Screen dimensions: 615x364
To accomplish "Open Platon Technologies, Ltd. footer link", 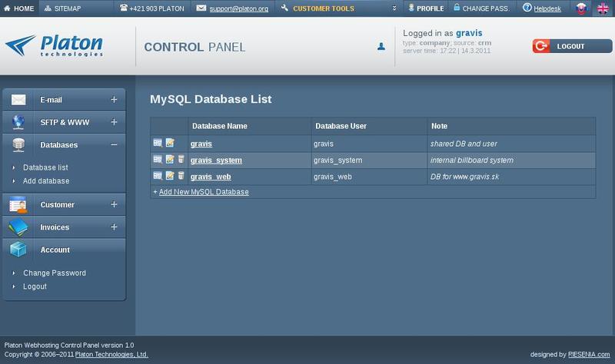I will pos(111,355).
